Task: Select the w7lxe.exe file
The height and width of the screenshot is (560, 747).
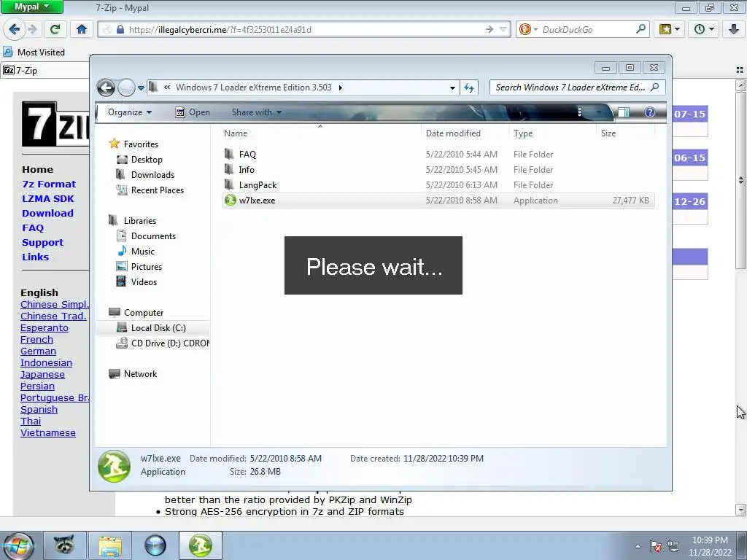Action: [438, 201]
